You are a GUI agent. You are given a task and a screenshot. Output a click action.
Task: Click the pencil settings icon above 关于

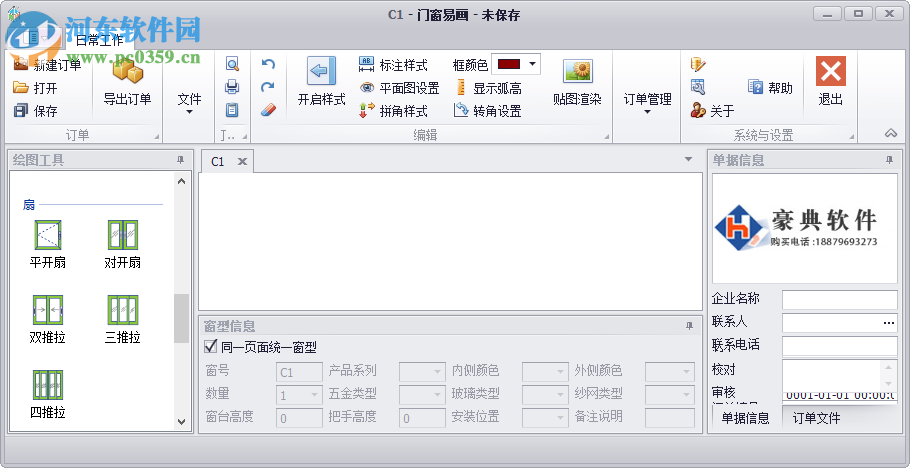click(698, 64)
